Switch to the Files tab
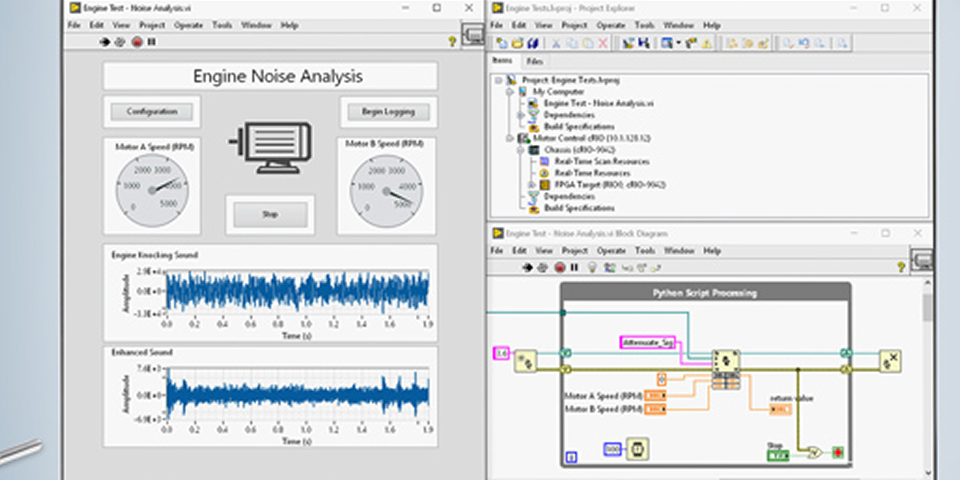This screenshot has width=960, height=480. click(532, 61)
